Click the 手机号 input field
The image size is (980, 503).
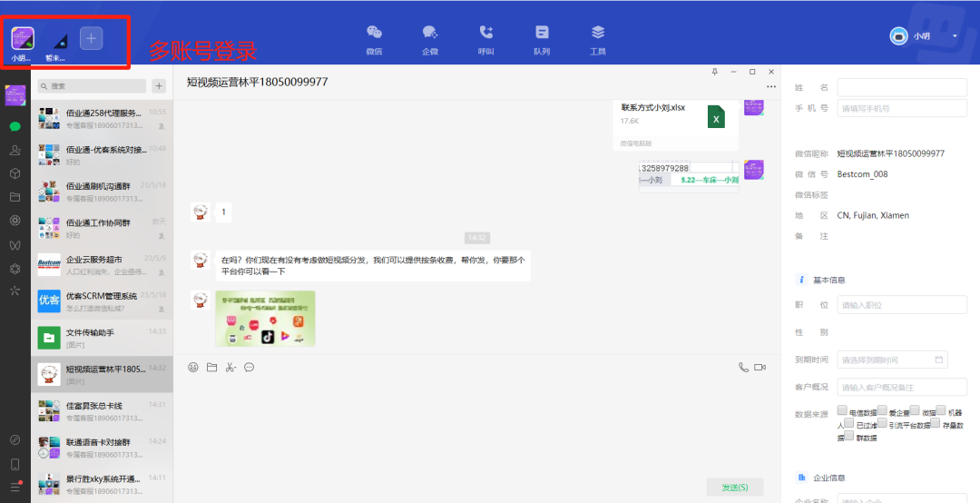point(902,108)
